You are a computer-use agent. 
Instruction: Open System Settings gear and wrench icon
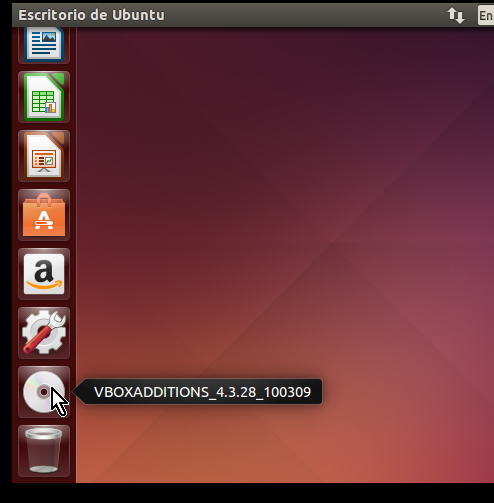44,333
